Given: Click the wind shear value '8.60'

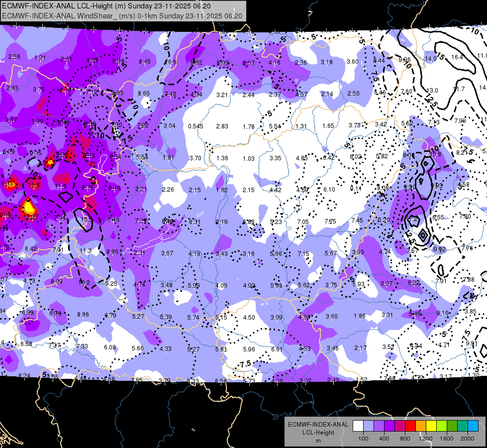Looking at the screenshot, I should pyautogui.click(x=144, y=93).
